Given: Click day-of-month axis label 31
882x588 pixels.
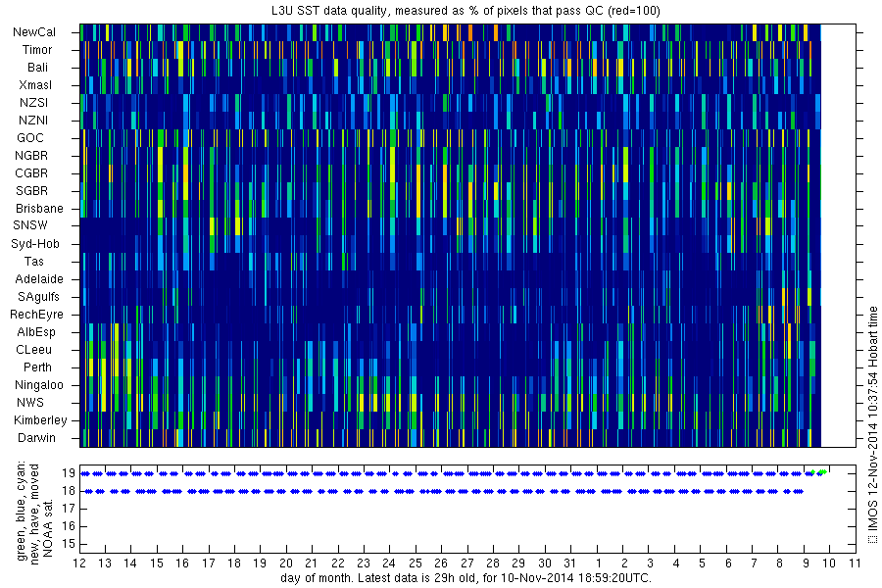Looking at the screenshot, I should [569, 563].
